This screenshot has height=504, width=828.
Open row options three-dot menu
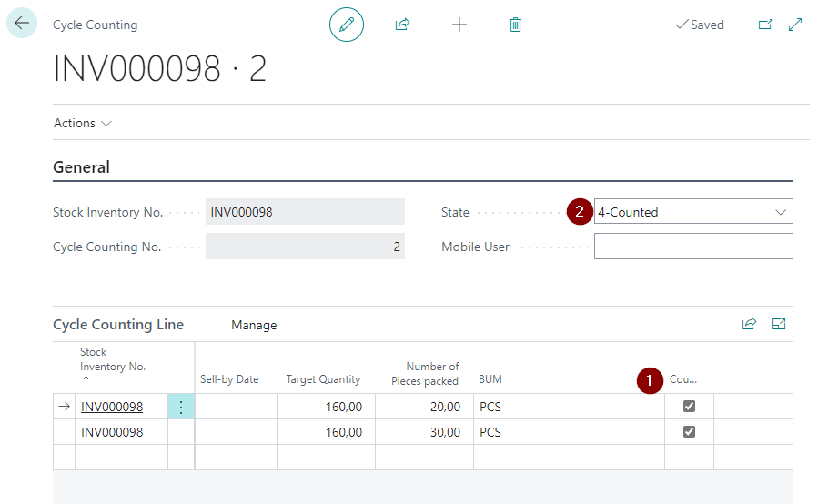180,407
